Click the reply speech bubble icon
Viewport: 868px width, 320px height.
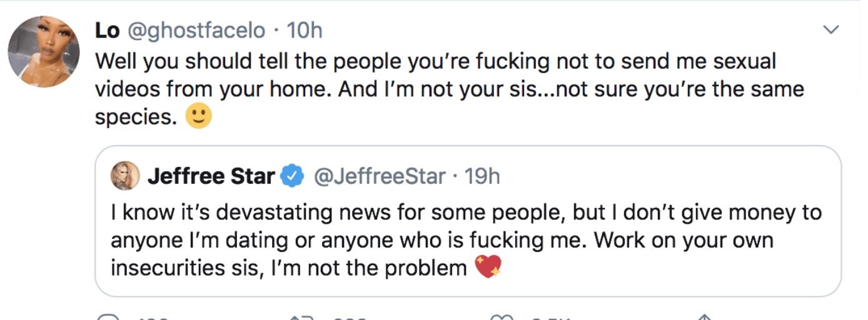(108, 317)
